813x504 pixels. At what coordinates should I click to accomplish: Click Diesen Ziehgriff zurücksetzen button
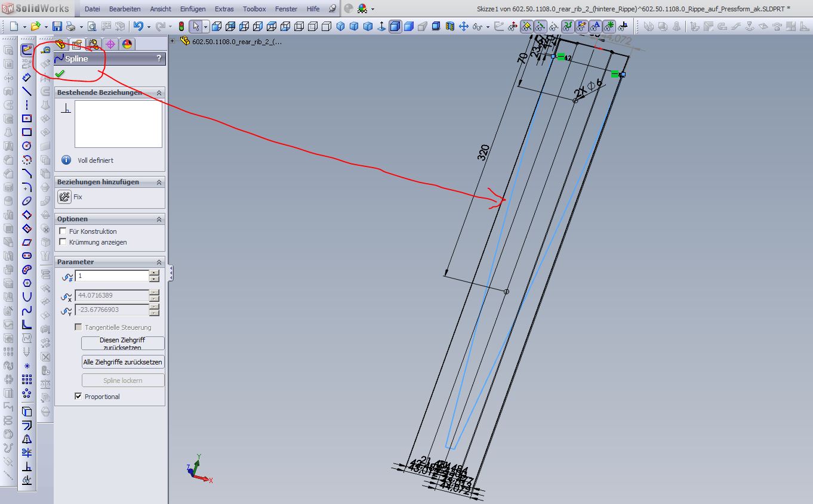coord(123,344)
